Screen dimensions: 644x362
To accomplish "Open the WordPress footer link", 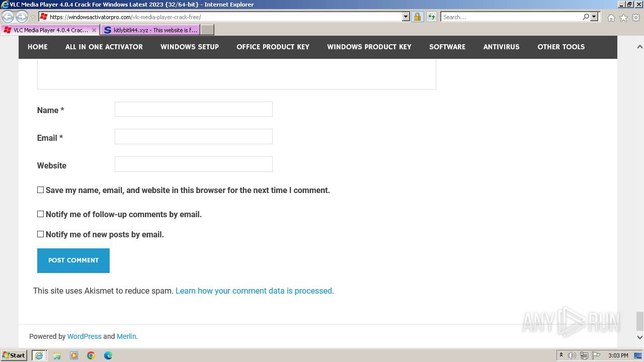I will pyautogui.click(x=85, y=336).
